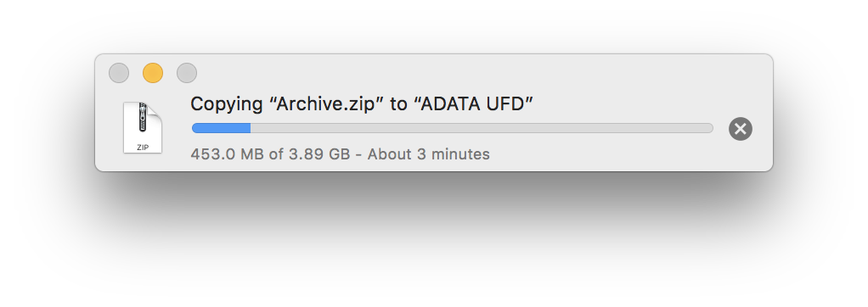The width and height of the screenshot is (868, 307).
Task: Click the blank dialog area below the cancel button
Action: [740, 156]
